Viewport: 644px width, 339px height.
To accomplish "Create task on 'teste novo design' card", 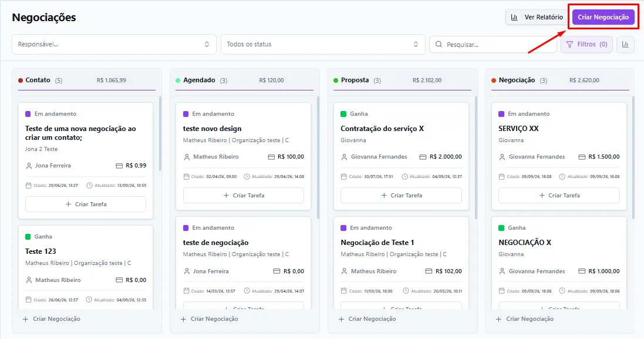I will point(244,196).
